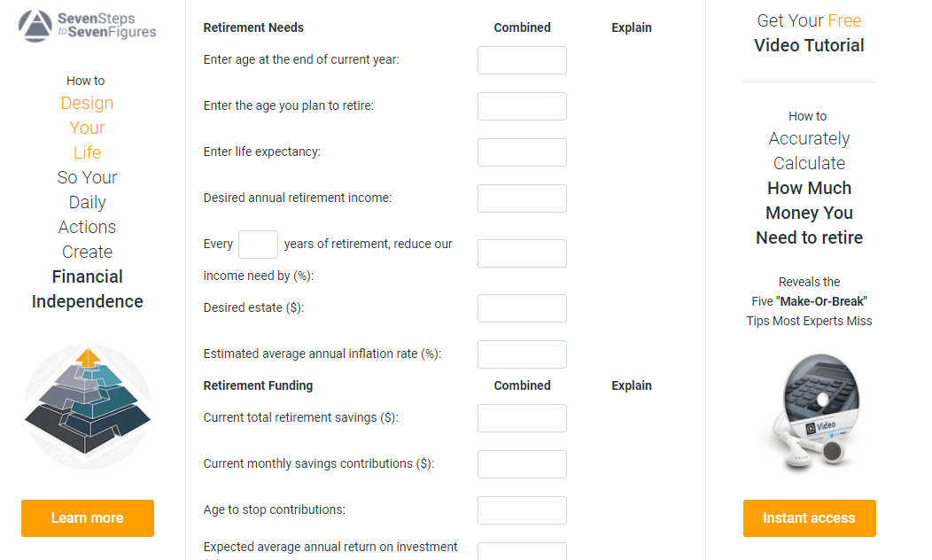This screenshot has width=932, height=560.
Task: Focus the age at end of current year field
Action: (x=522, y=60)
